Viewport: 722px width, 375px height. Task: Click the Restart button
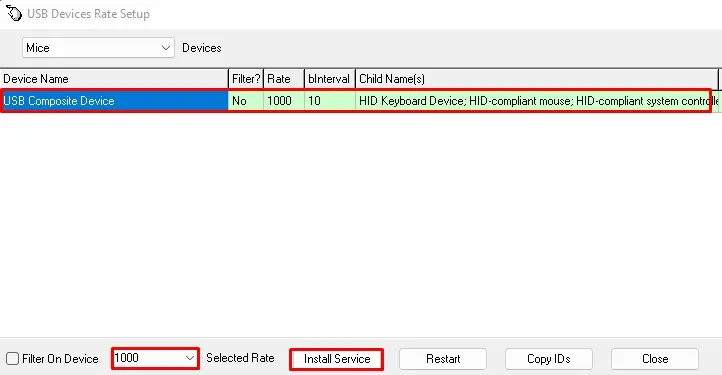click(443, 359)
